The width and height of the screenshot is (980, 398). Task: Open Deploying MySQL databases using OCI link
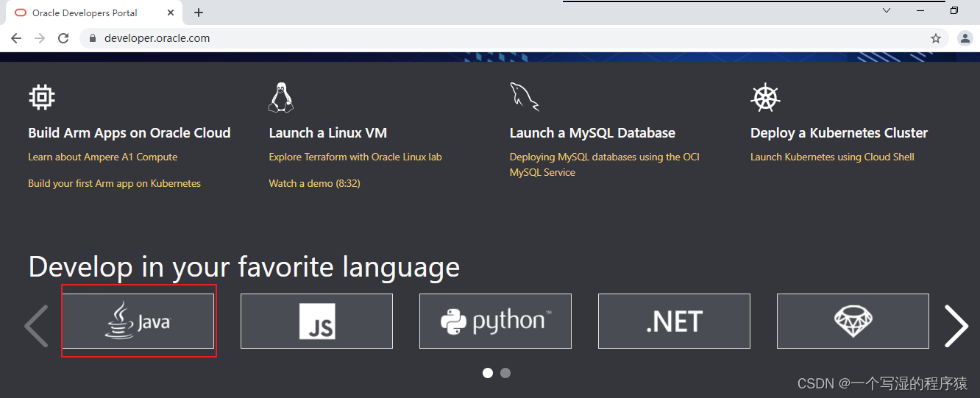point(604,164)
